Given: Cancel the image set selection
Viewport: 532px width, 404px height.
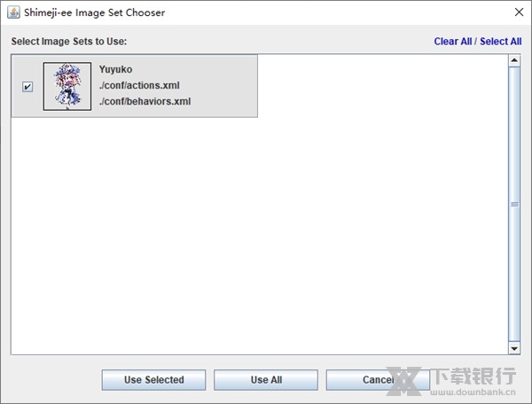Looking at the screenshot, I should pos(378,379).
